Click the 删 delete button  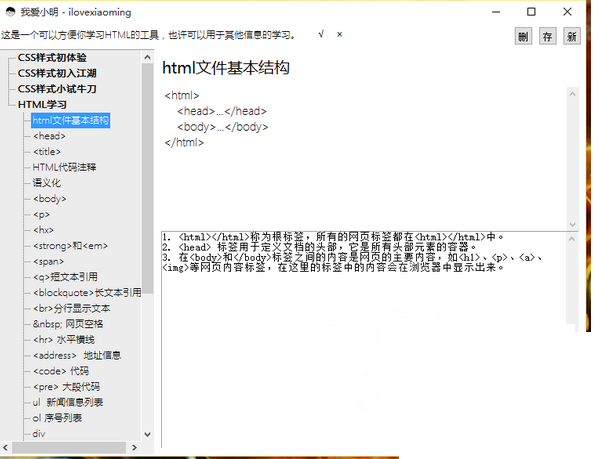pyautogui.click(x=523, y=36)
